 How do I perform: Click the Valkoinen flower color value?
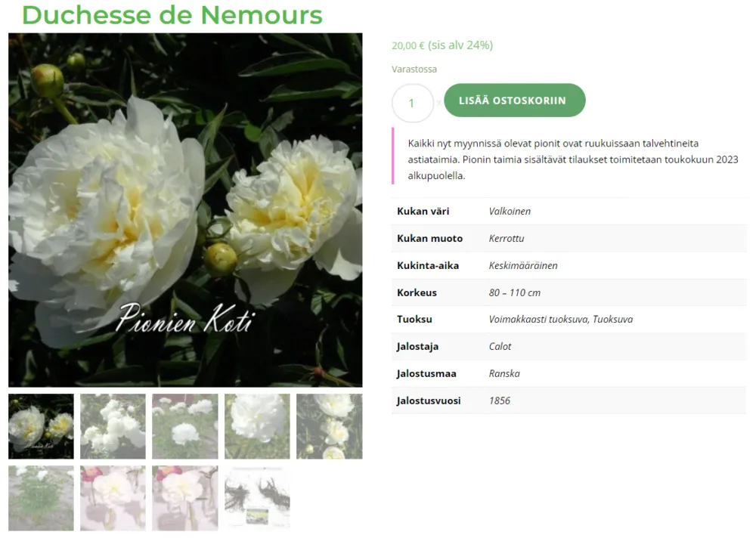click(x=510, y=211)
